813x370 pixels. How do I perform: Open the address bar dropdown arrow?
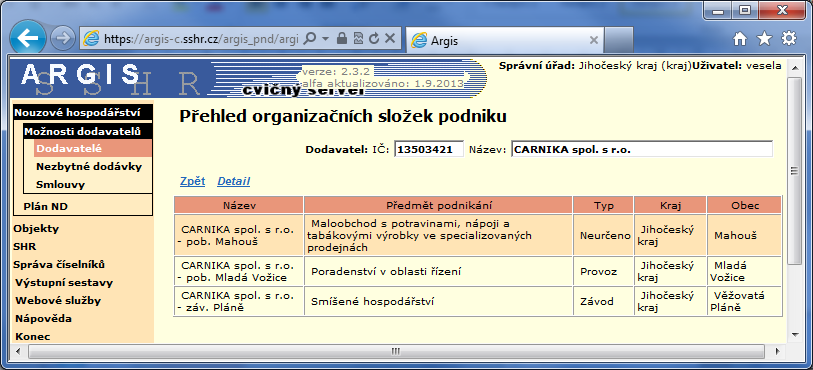click(325, 39)
